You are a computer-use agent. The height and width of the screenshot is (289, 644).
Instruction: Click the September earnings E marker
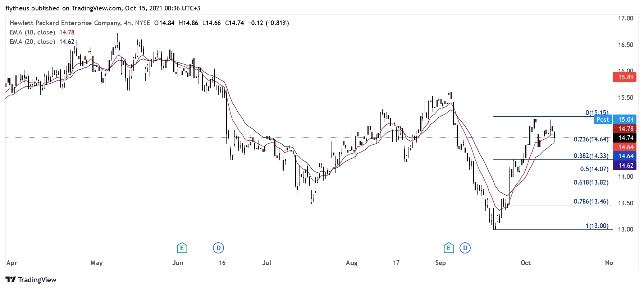(448, 248)
